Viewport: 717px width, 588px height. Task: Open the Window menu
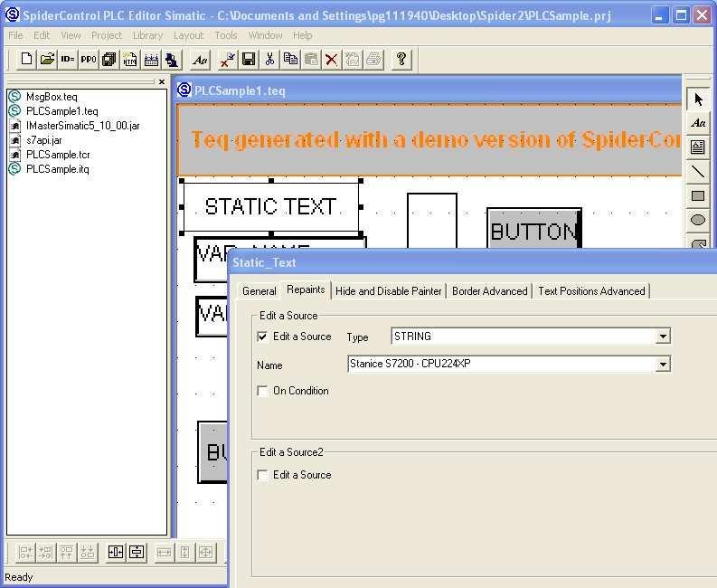point(265,35)
